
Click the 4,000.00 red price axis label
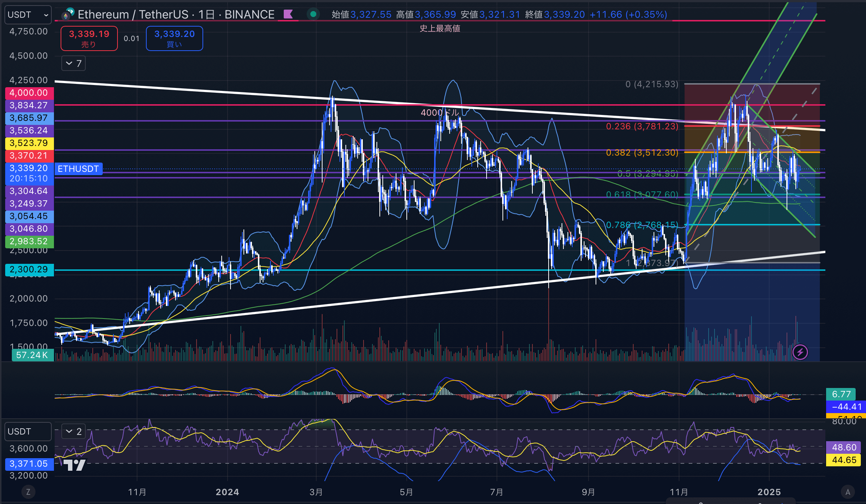point(30,93)
